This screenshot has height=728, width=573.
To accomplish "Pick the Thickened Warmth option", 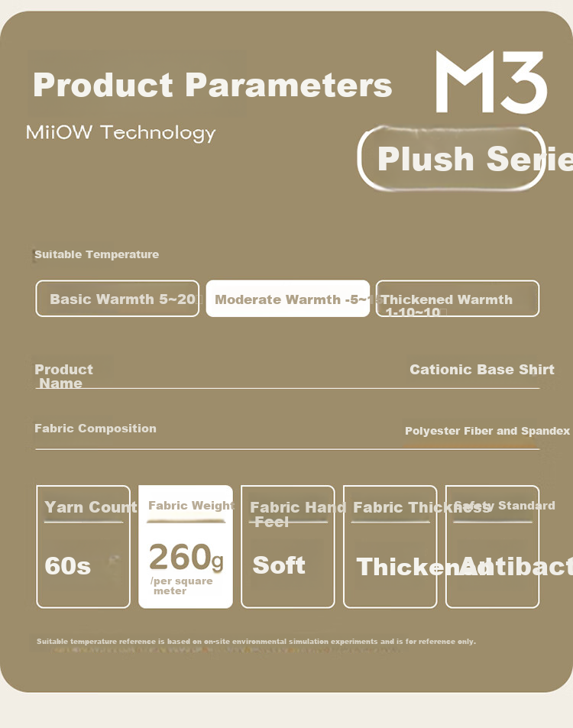I will point(458,299).
